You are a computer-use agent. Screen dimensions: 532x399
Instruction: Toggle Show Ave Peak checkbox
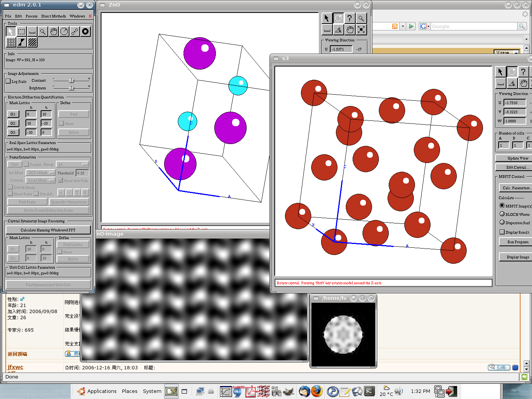click(x=60, y=180)
